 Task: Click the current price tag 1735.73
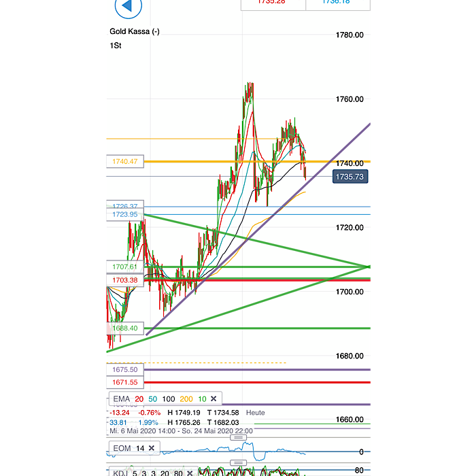coord(350,177)
